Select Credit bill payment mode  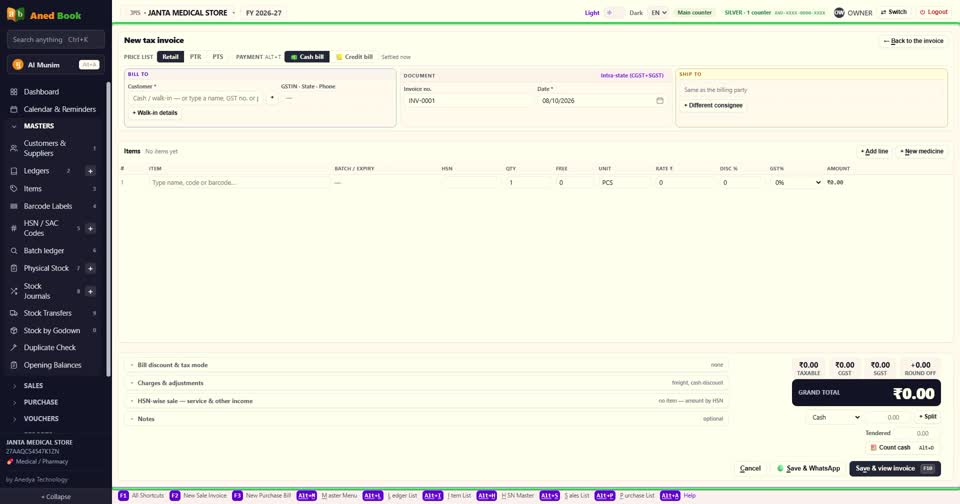[354, 57]
